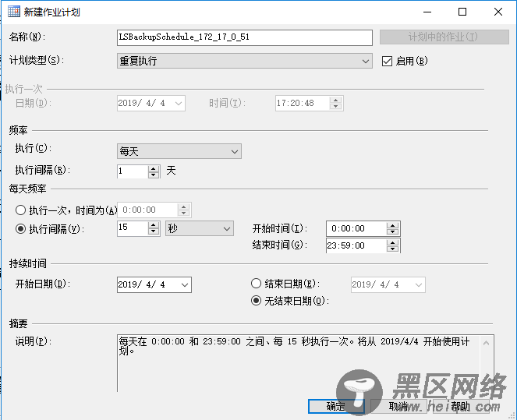Open the 计划类型 dropdown showing 重复执行
Image resolution: width=517 pixels, height=420 pixels.
[x=245, y=61]
